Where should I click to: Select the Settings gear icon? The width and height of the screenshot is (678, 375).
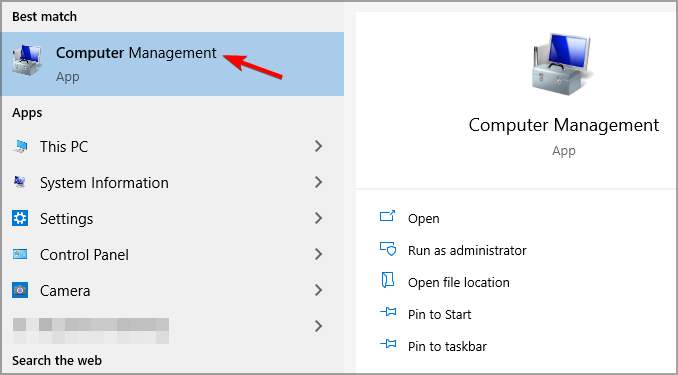coord(20,218)
